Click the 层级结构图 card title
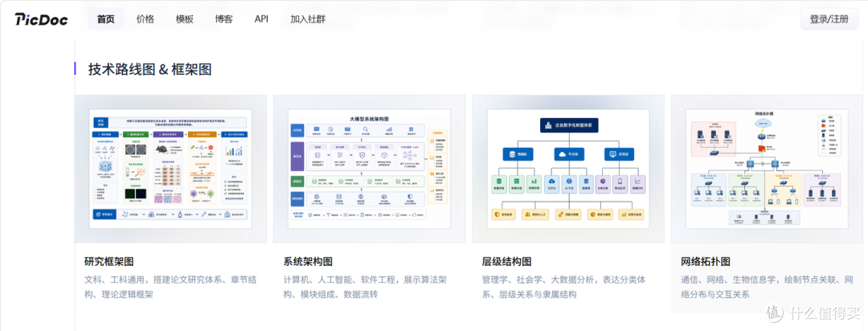 [506, 261]
